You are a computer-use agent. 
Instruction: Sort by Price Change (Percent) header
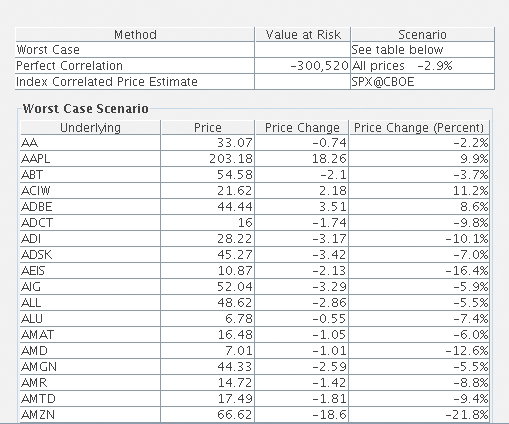point(419,128)
